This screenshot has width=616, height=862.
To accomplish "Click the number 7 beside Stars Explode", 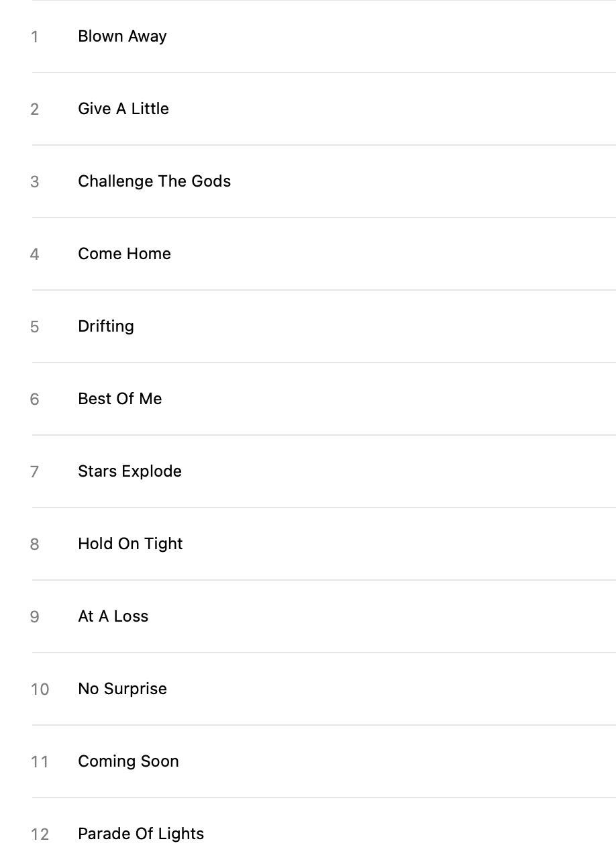I will [x=35, y=472].
